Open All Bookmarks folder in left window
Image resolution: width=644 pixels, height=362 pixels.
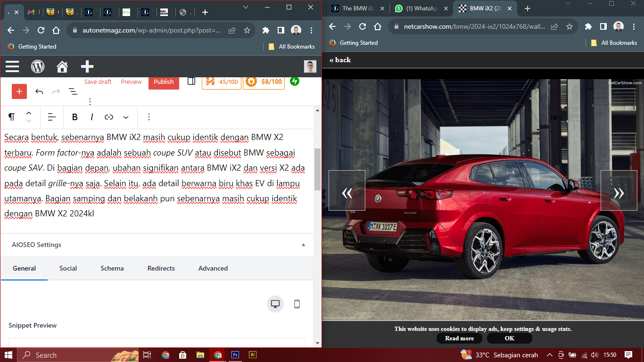[291, 47]
